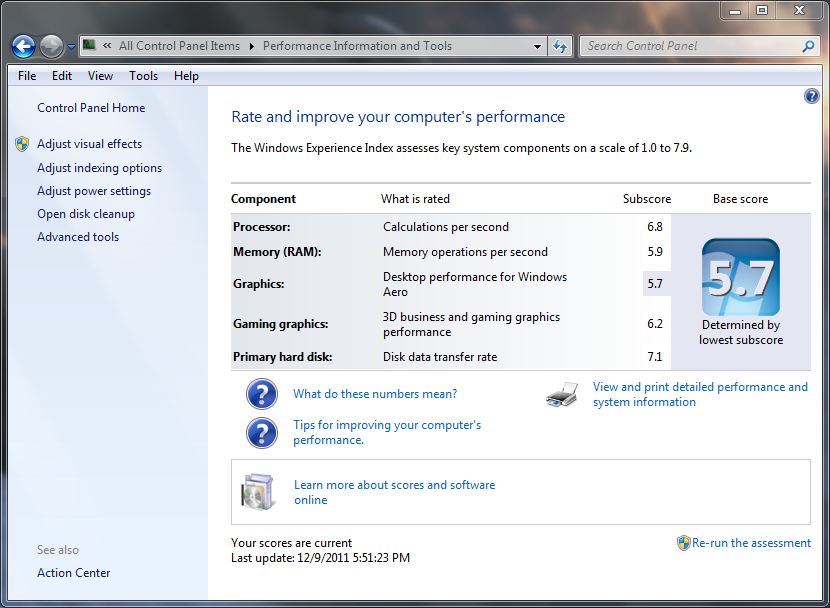
Task: Open the blue Help question icon
Action: pos(811,96)
